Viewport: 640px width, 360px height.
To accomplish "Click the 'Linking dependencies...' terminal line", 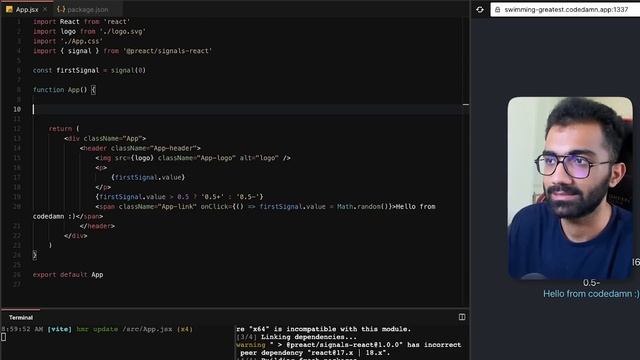I will click(297, 337).
